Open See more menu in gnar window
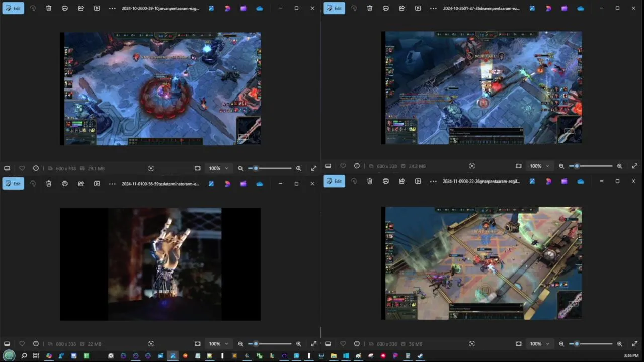This screenshot has height=362, width=644. 433,181
